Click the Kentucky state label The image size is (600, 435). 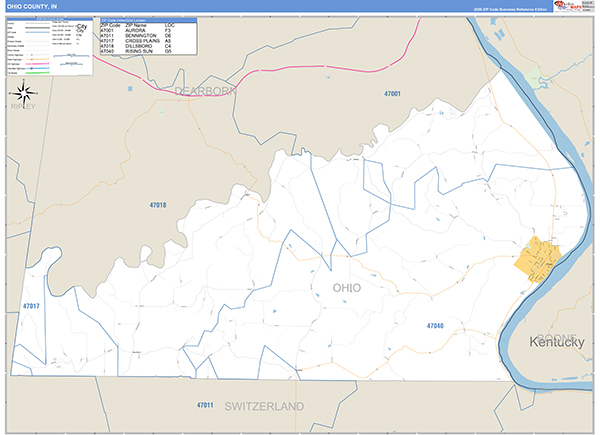(557, 342)
